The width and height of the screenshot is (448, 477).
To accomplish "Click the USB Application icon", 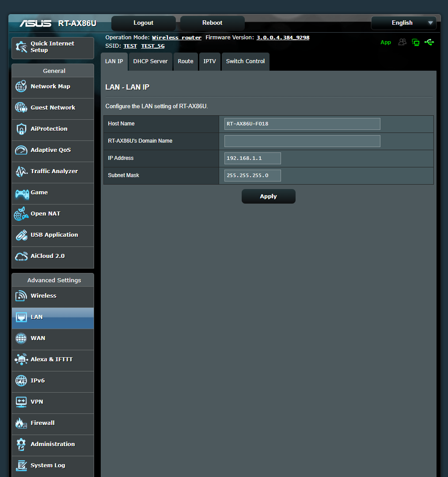I will click(x=21, y=235).
